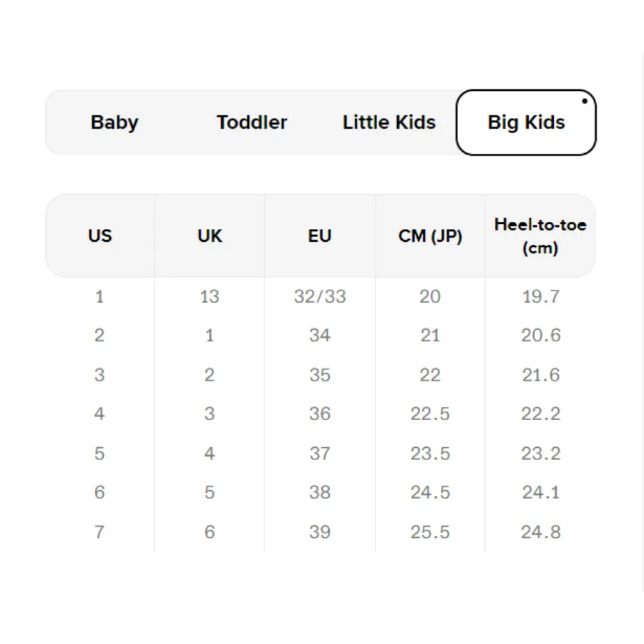Switch to the Baby size tab
This screenshot has width=644, height=644.
point(114,122)
